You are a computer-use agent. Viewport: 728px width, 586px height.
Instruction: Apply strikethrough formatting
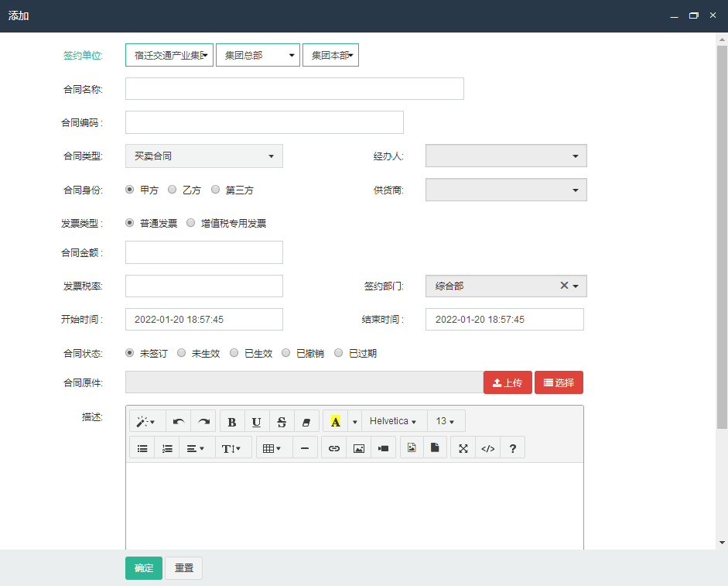click(x=282, y=422)
